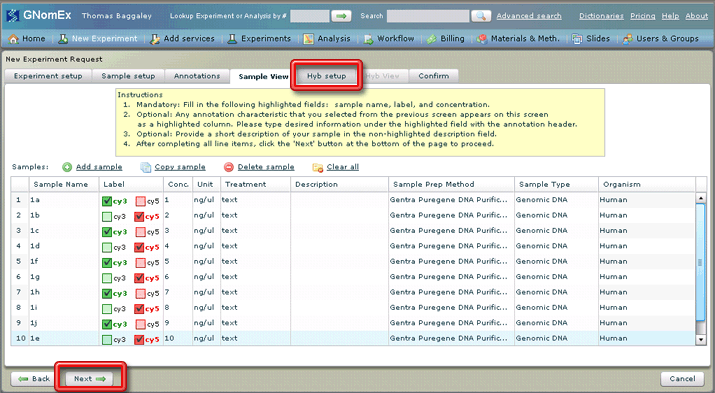Click the Cancel button
Viewport: 715px width, 393px height.
coord(682,379)
